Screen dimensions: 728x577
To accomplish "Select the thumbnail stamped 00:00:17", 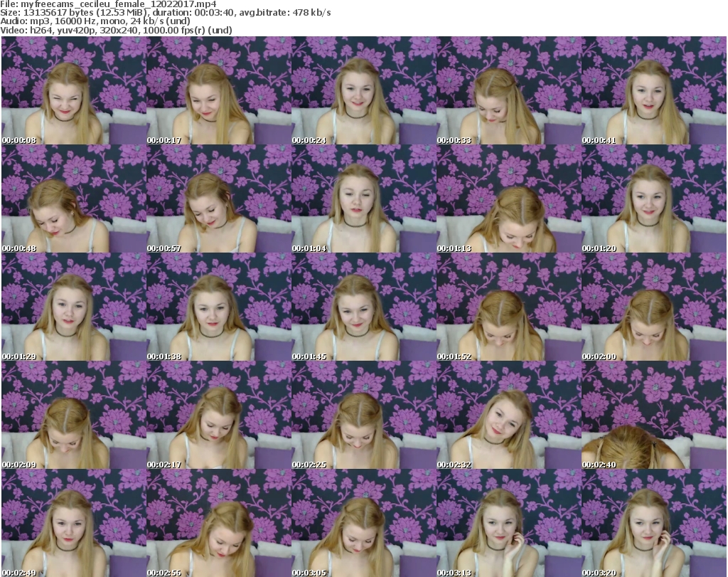I will pos(219,90).
